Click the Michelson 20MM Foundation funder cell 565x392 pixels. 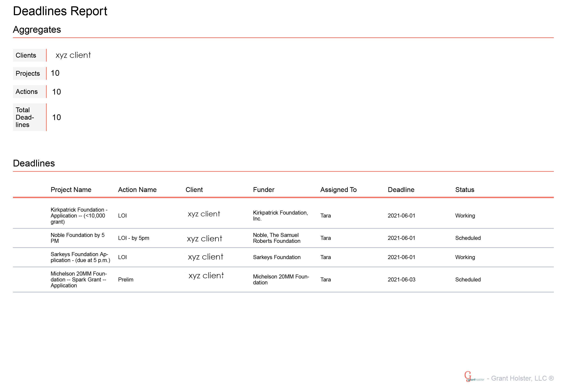pyautogui.click(x=281, y=280)
